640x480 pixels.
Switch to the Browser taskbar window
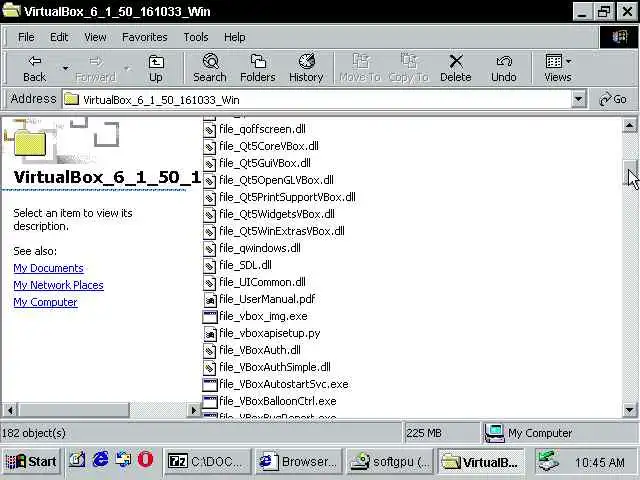pos(298,462)
